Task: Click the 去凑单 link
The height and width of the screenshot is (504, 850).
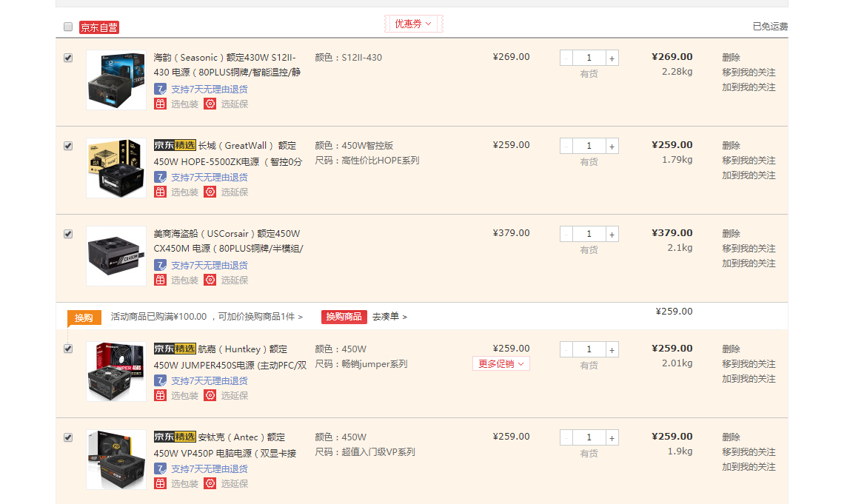Action: tap(389, 317)
